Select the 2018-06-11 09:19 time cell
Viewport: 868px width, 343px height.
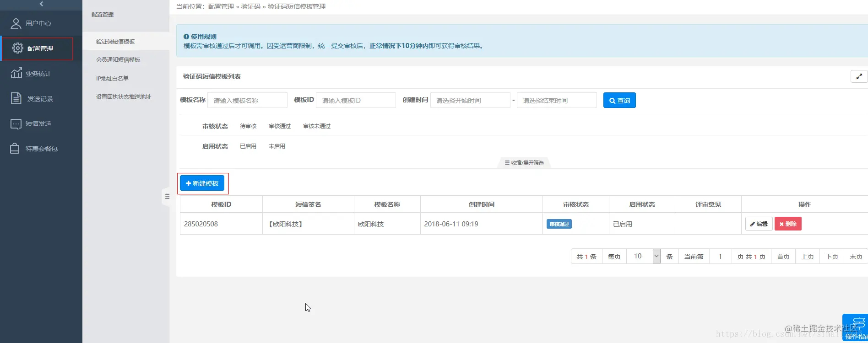tap(482, 224)
